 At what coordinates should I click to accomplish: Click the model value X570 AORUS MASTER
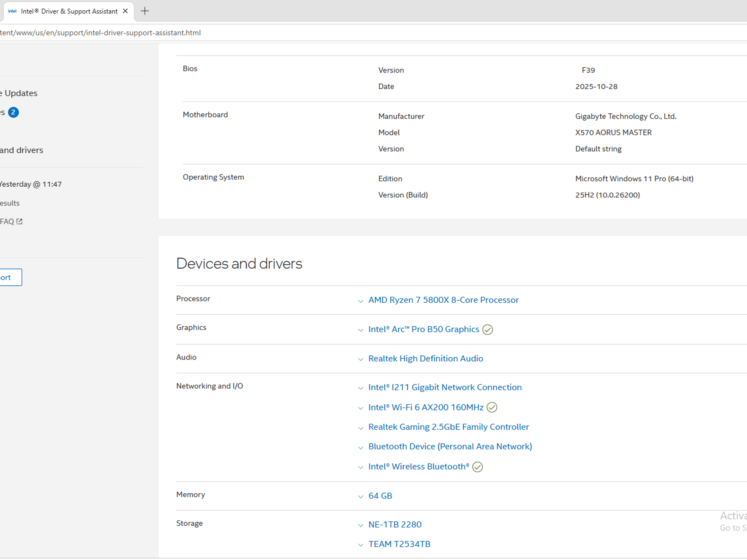point(614,133)
